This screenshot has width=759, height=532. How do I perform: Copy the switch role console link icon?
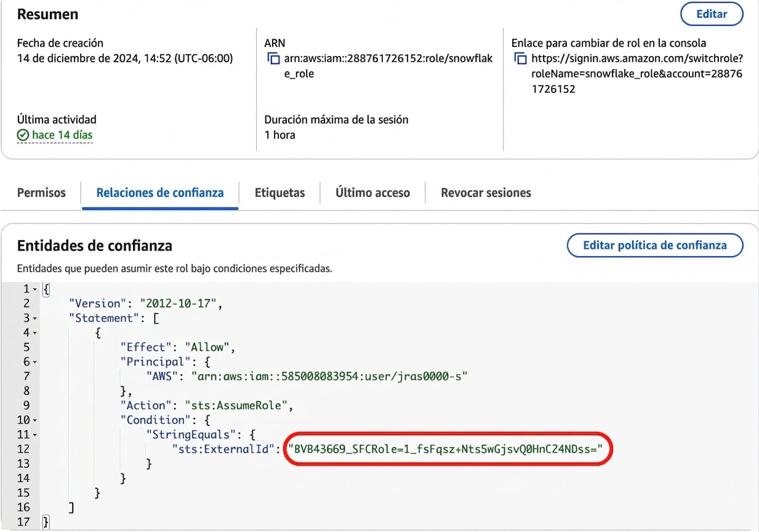(520, 60)
